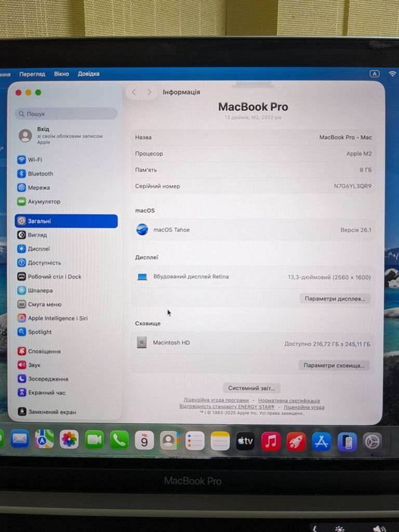
Task: Select Мережа network settings
Action: [x=34, y=187]
